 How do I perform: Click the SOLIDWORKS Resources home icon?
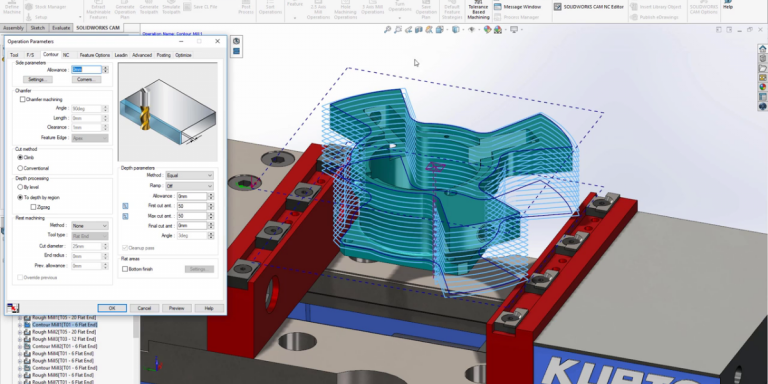762,48
